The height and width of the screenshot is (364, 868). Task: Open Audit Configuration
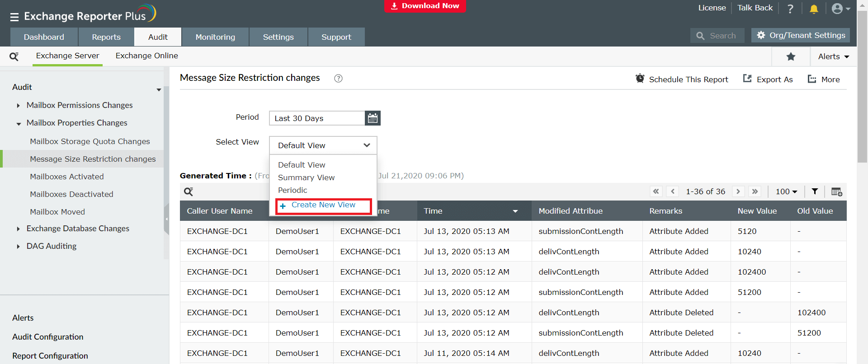(48, 337)
